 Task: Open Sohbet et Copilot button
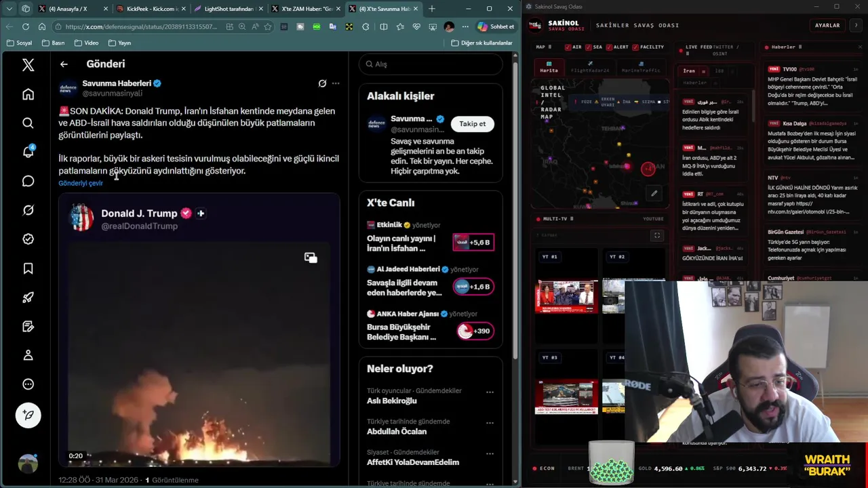click(x=496, y=26)
